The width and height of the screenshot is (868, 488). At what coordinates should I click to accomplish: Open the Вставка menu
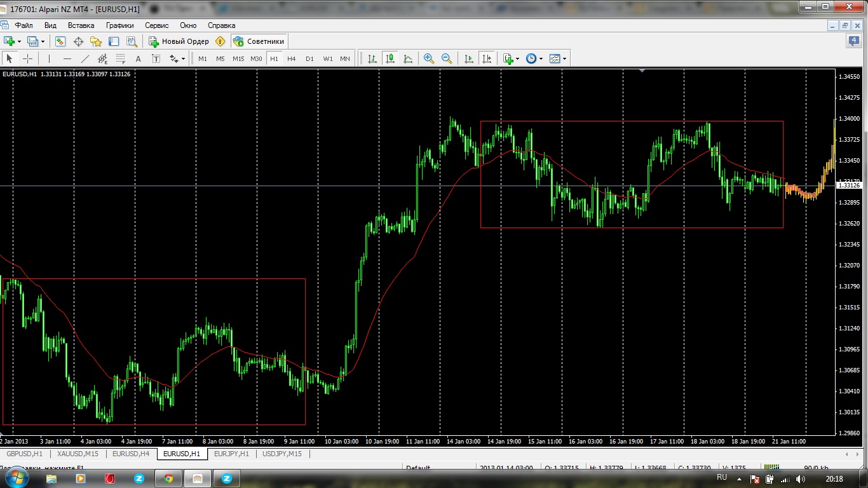click(x=81, y=25)
